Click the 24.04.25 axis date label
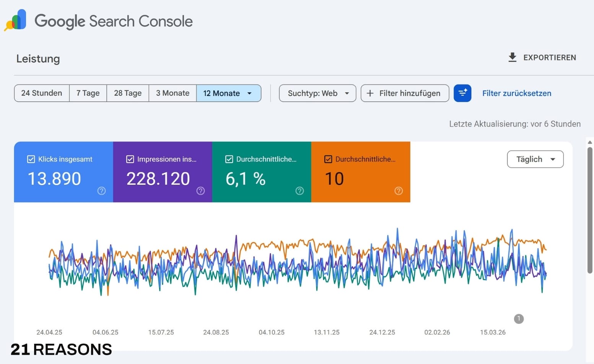The image size is (594, 364). click(x=49, y=332)
